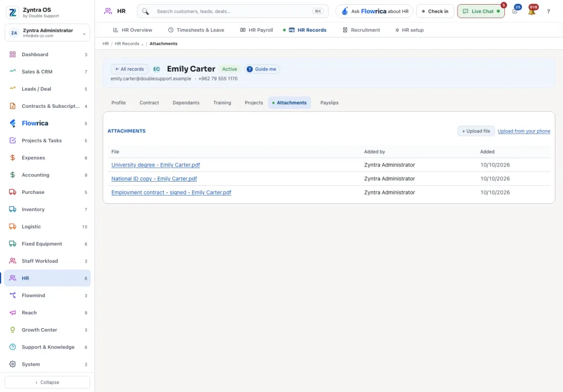Open Timesheets & Leave tab
Viewport: 563px width, 392px height.
click(x=196, y=30)
